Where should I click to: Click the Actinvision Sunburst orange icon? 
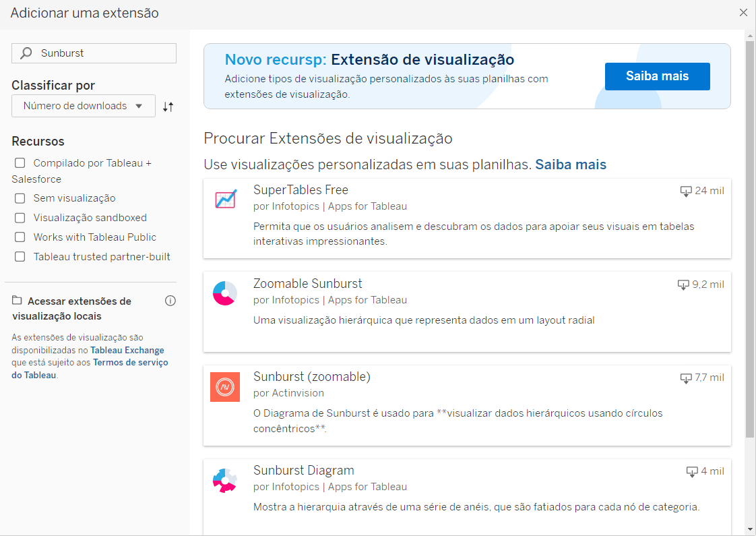click(225, 387)
